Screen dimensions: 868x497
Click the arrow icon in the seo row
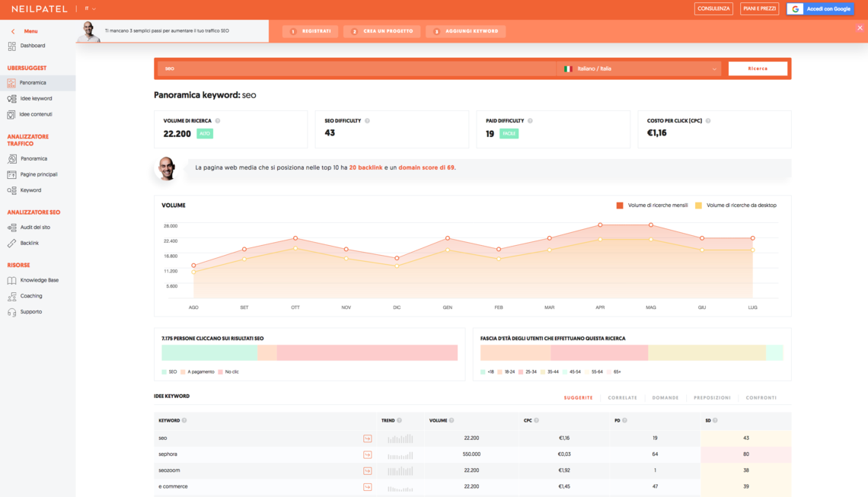pyautogui.click(x=367, y=438)
